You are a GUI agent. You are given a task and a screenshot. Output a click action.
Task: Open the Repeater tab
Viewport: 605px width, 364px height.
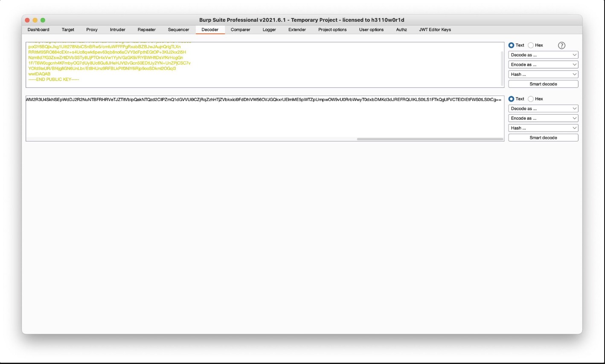tap(147, 30)
